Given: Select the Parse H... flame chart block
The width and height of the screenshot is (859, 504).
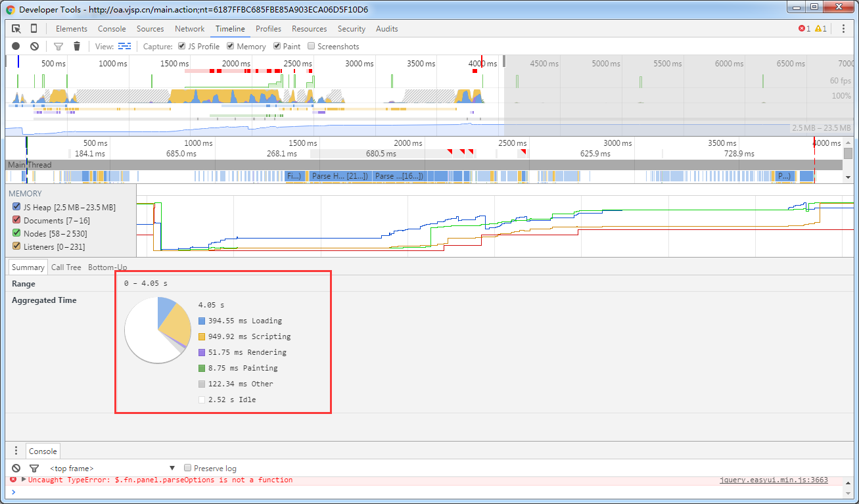Looking at the screenshot, I should [339, 176].
